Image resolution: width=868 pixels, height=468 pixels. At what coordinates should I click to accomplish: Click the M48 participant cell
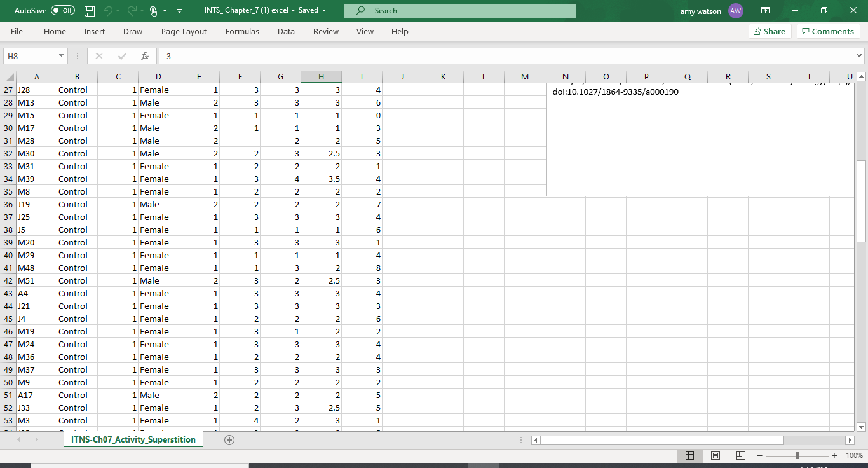36,268
